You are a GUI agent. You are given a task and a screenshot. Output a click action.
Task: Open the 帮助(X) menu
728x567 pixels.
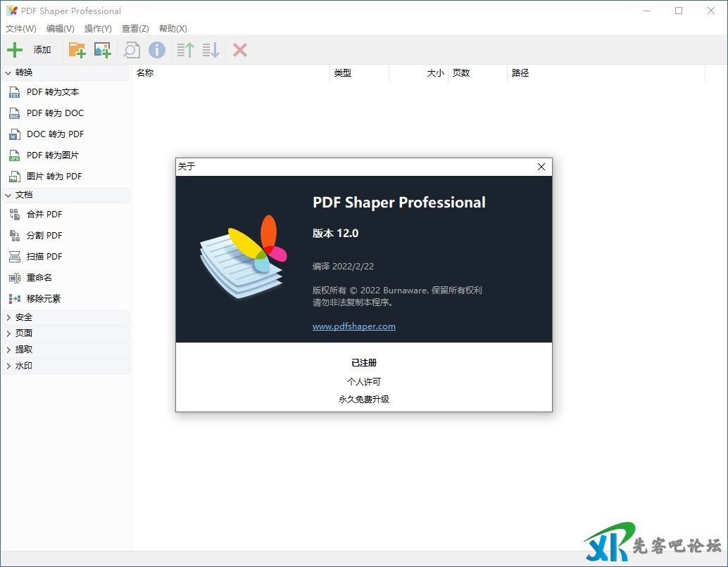[x=173, y=29]
